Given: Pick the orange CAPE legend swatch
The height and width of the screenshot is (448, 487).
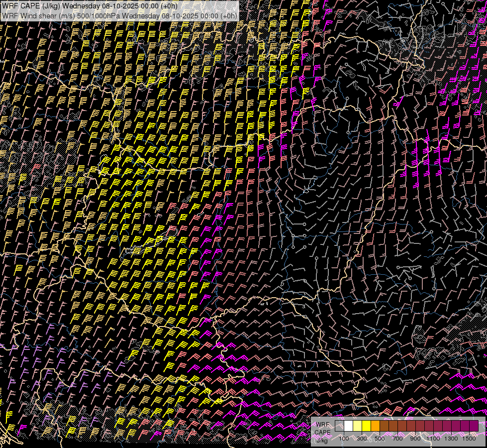Looking at the screenshot, I should (375, 426).
